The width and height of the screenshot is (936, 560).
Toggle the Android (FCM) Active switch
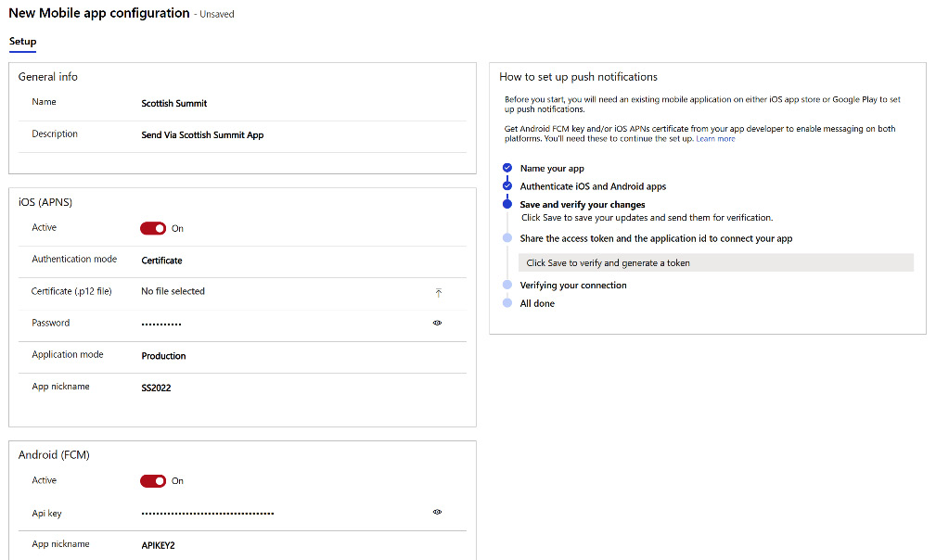click(153, 480)
